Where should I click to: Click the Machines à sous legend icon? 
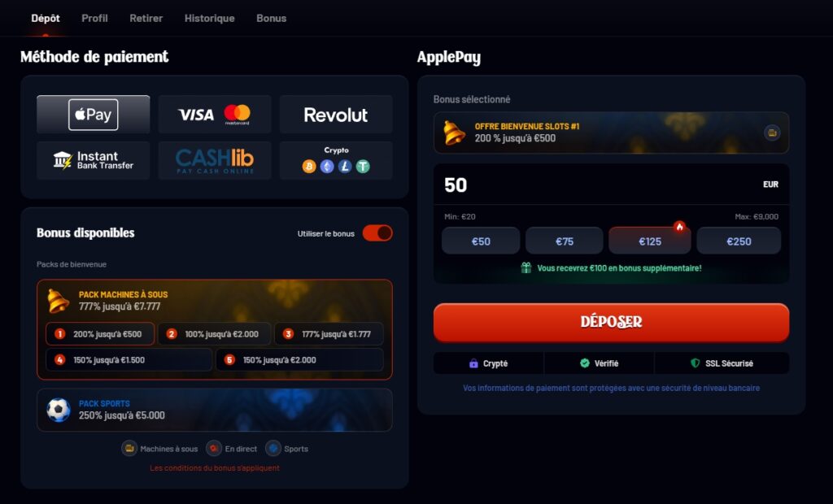pyautogui.click(x=129, y=449)
